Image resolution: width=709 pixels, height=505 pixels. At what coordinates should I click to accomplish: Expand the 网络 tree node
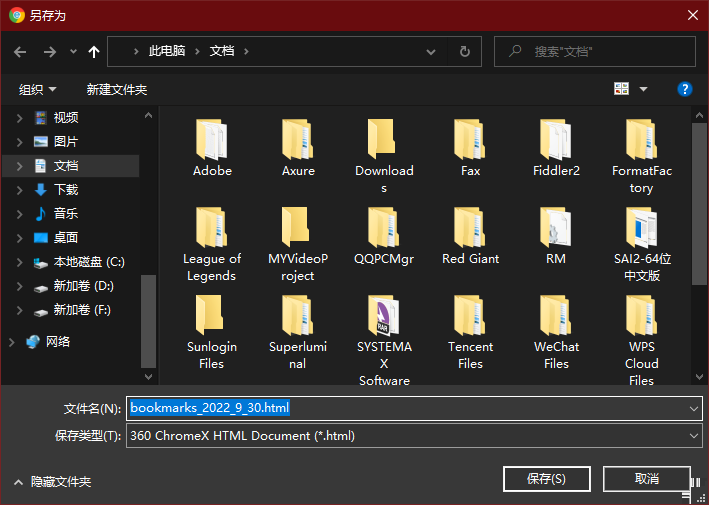tap(11, 342)
